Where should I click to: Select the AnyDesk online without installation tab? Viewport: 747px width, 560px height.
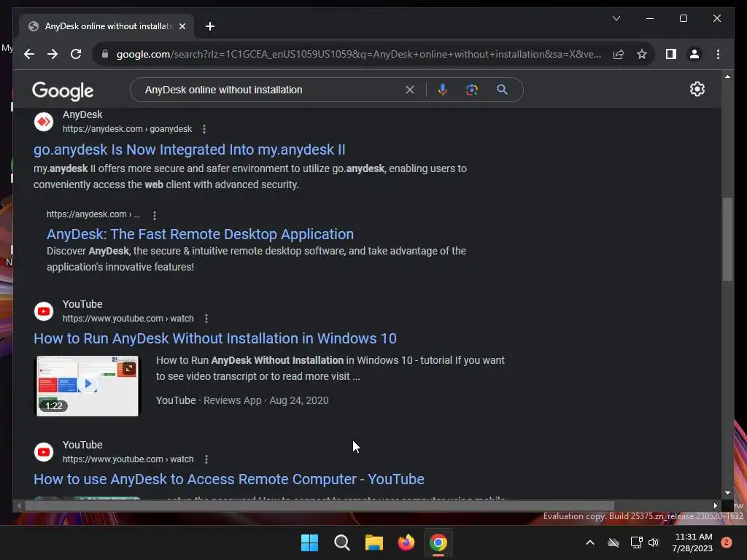107,26
